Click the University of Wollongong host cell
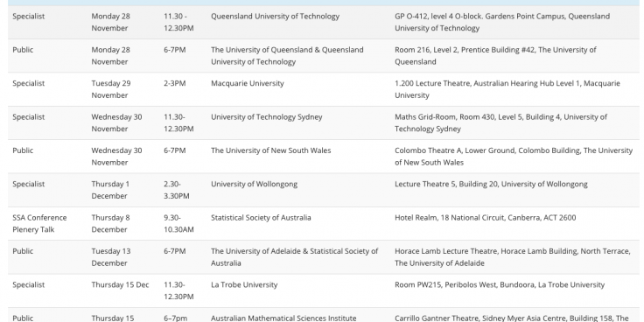Image resolution: width=644 pixels, height=322 pixels. pyautogui.click(x=254, y=184)
